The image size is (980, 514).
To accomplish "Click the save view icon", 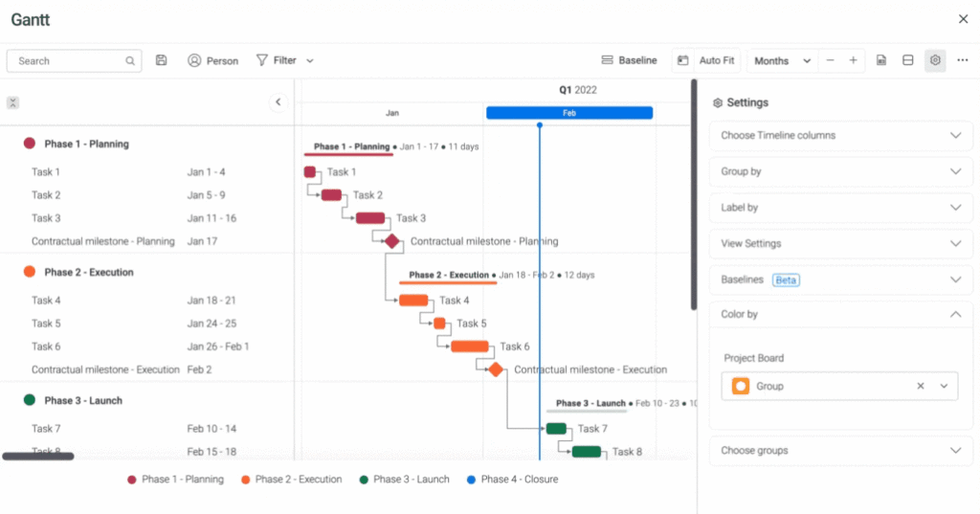I will click(161, 60).
